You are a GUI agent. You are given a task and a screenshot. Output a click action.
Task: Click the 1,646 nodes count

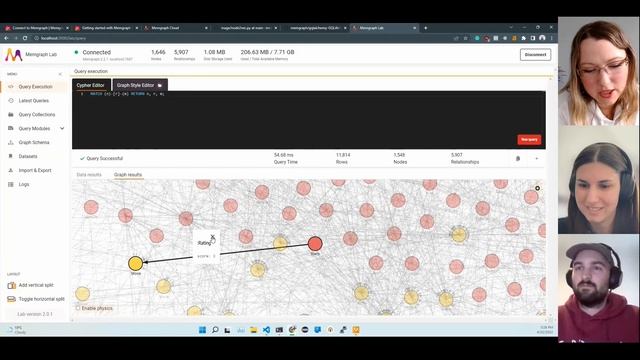[x=158, y=52]
